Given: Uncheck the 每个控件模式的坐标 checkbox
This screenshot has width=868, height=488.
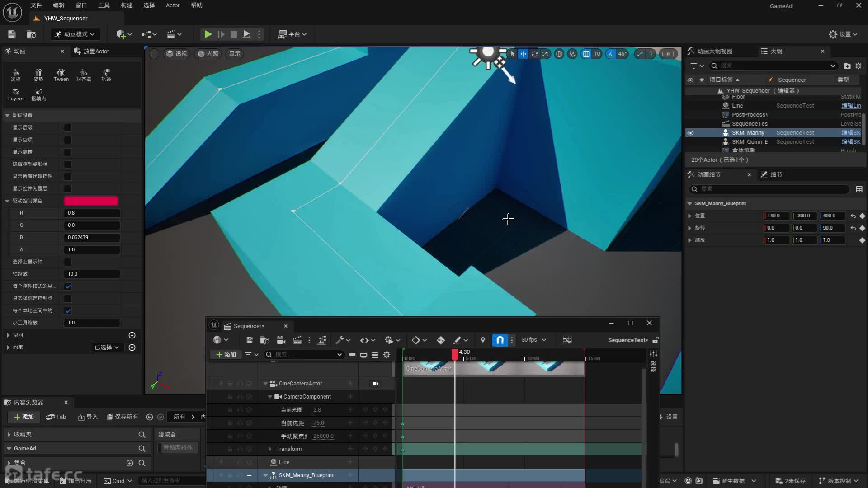Looking at the screenshot, I should coord(68,286).
